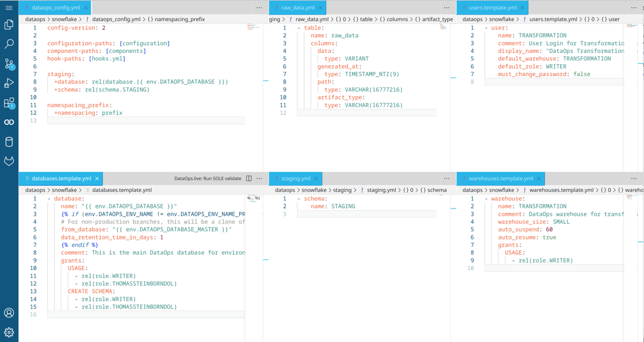Open the Run and Debug view
The width and height of the screenshot is (644, 342).
[9, 83]
